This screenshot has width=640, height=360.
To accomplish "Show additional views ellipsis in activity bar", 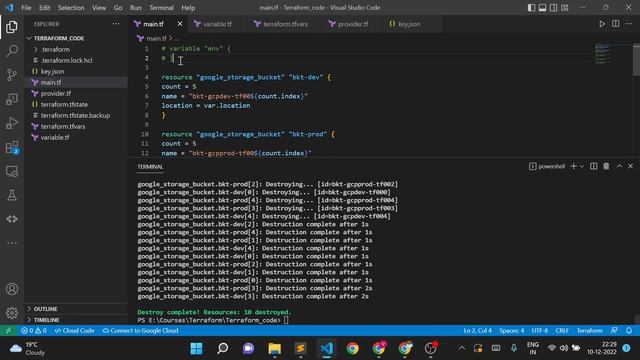I will click(12, 243).
